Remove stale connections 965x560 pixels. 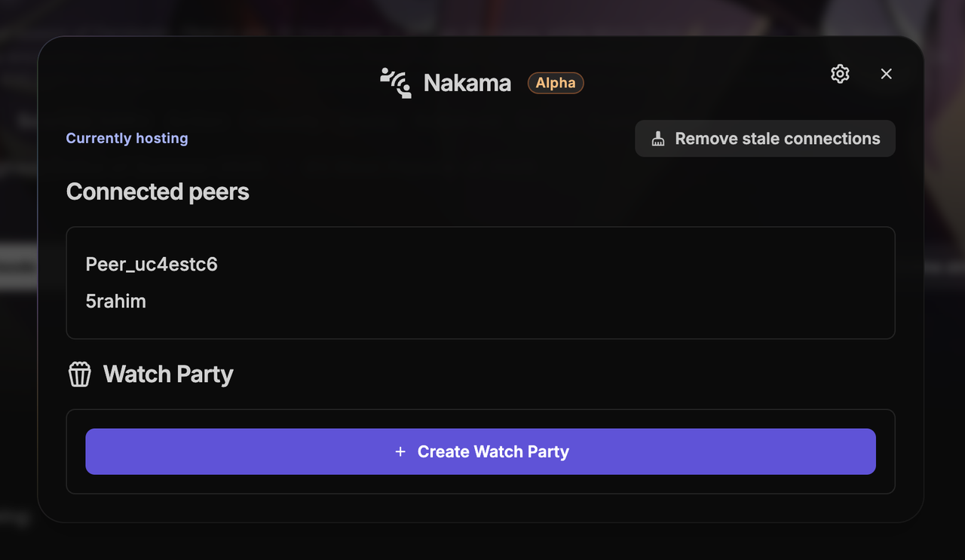point(765,139)
